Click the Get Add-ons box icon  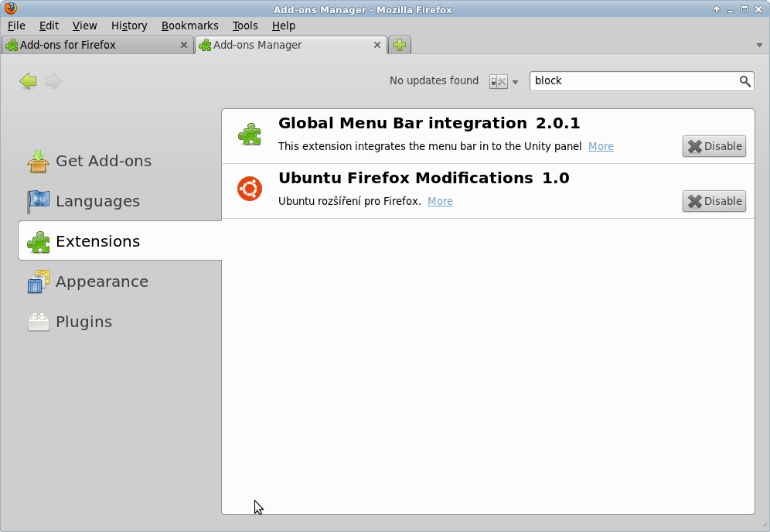point(39,161)
